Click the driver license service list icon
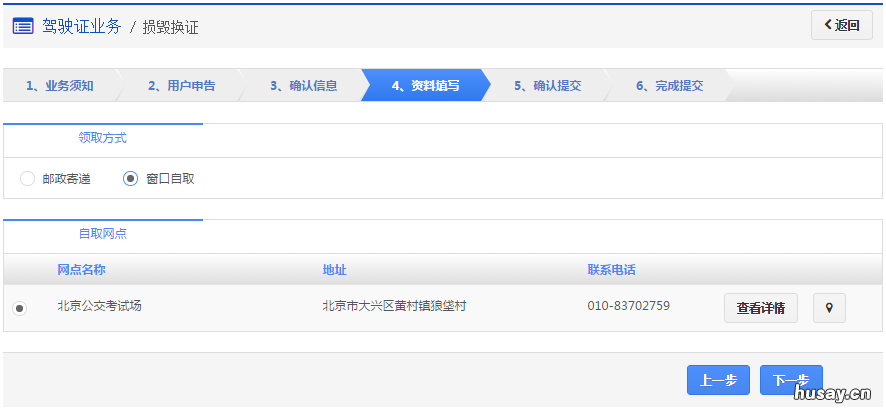Viewport: 886px width, 410px height. pyautogui.click(x=23, y=26)
